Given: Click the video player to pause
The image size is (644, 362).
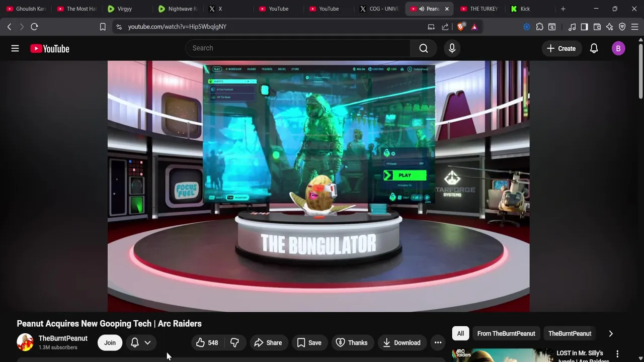Looking at the screenshot, I should [x=318, y=187].
